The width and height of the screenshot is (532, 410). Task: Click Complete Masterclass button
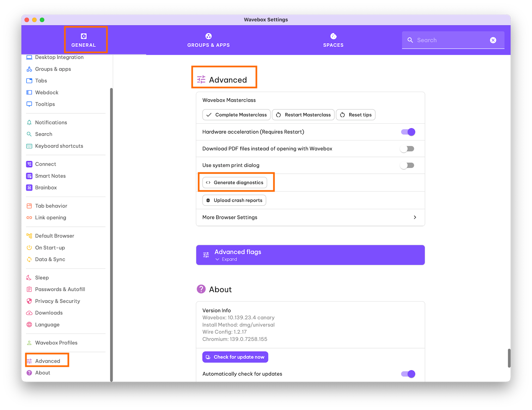(x=236, y=115)
